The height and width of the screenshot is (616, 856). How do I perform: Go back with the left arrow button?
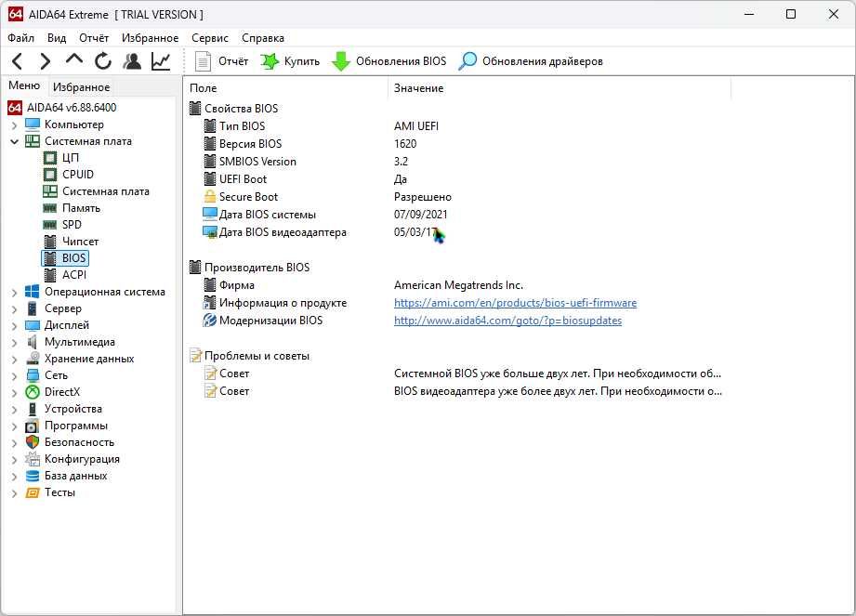tap(18, 61)
